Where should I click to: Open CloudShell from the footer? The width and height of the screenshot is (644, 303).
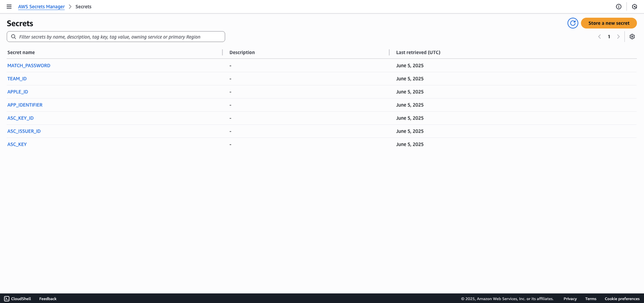[18, 298]
